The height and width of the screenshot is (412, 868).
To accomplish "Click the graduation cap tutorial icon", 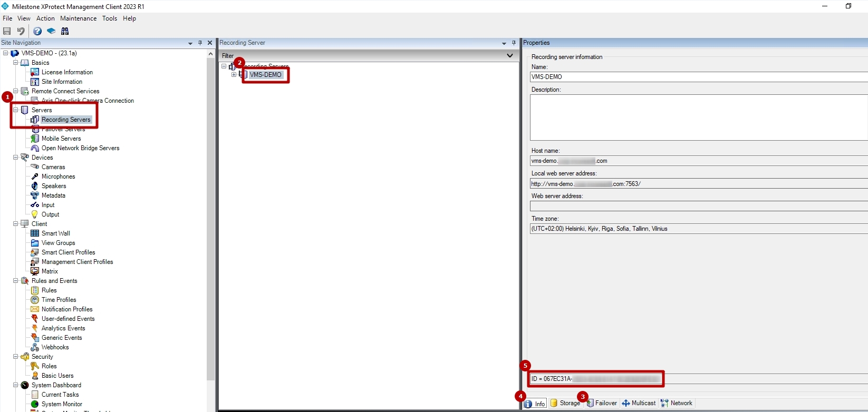I will tap(51, 31).
